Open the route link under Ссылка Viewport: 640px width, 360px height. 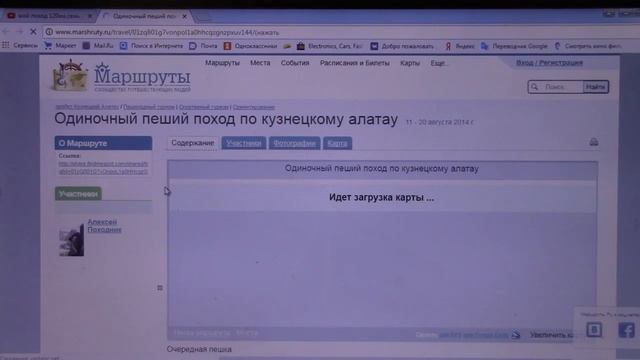(103, 168)
